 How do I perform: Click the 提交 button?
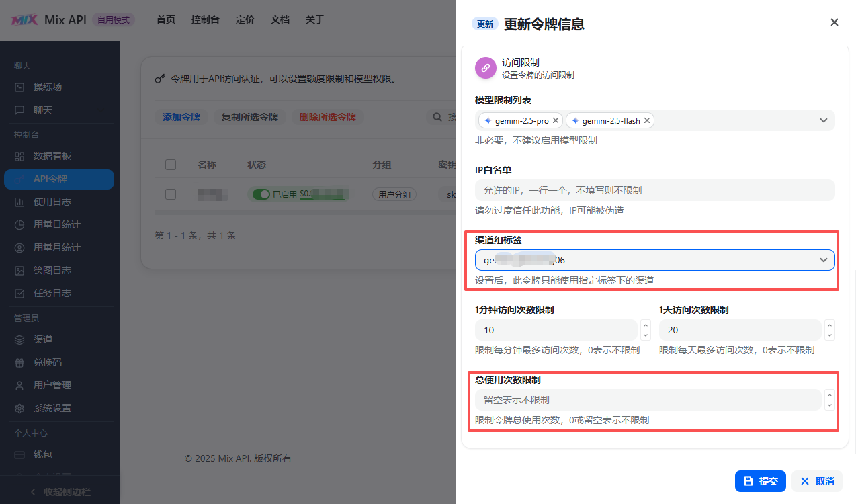tap(760, 481)
